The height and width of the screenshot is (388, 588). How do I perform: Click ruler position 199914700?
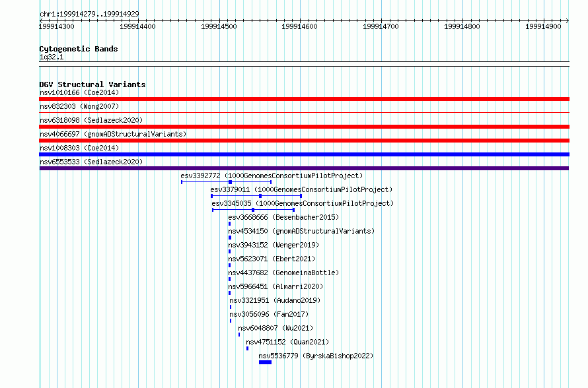381,26
